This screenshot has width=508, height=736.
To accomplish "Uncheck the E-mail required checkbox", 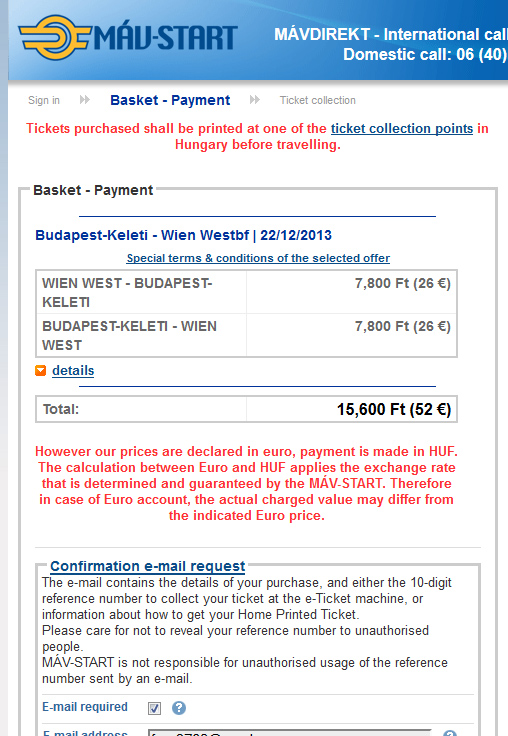I will coord(154,708).
